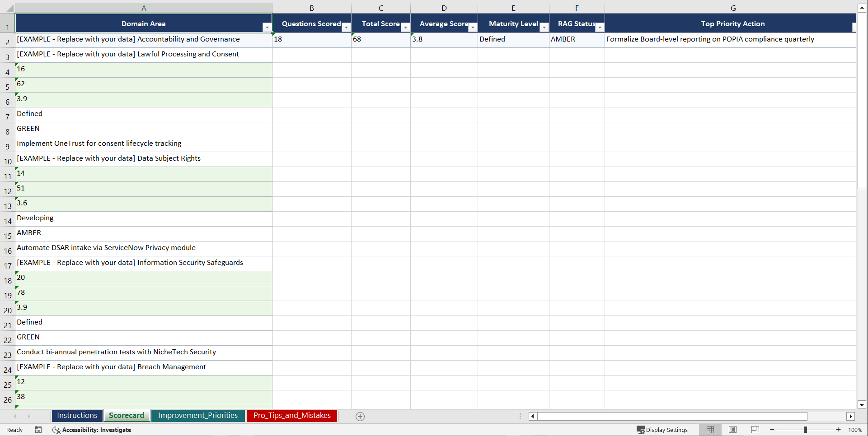Select the cell containing GREEN in row 8
This screenshot has height=436, width=868.
click(144, 129)
